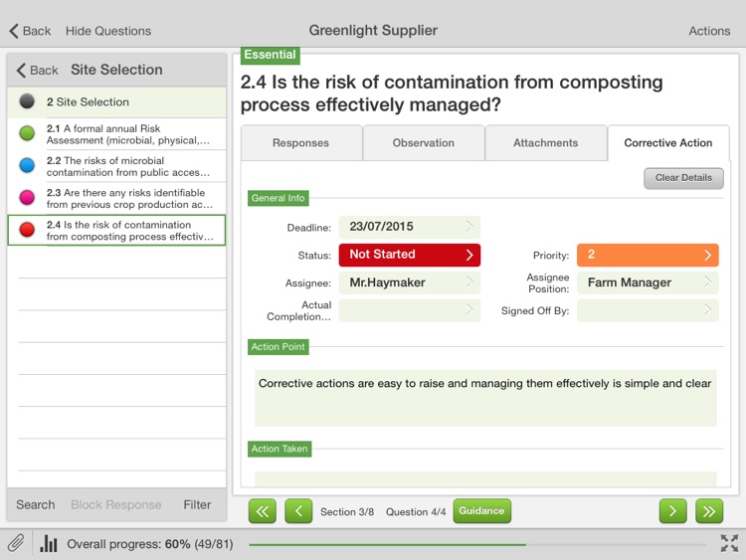
Task: Go to previous question with left arrow
Action: (x=298, y=511)
